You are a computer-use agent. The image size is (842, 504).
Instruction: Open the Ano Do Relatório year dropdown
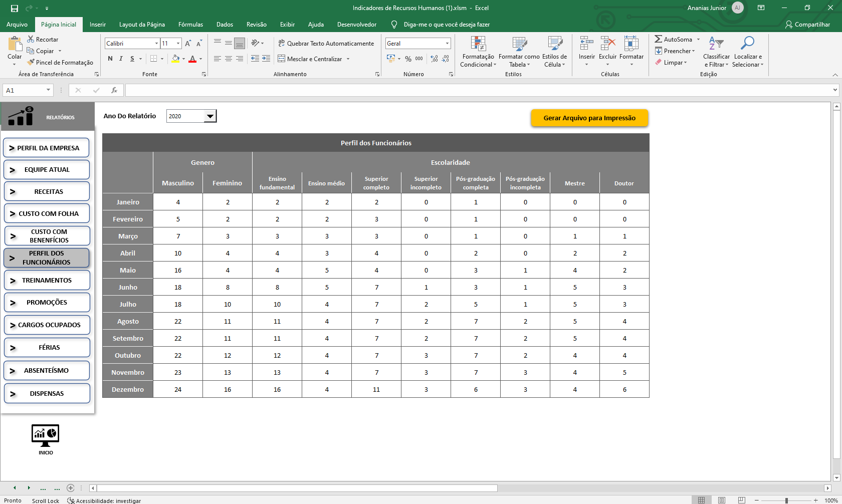point(210,116)
